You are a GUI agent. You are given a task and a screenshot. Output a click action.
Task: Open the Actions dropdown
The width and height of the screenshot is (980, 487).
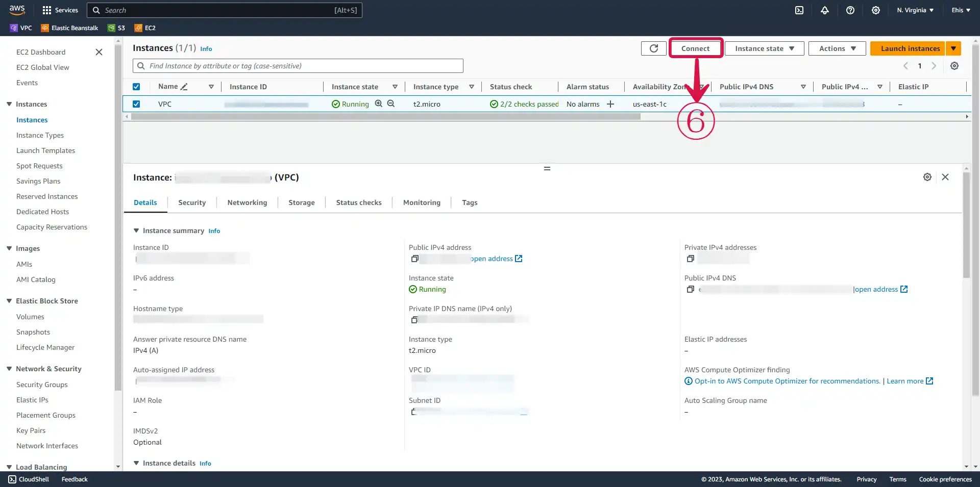[838, 48]
